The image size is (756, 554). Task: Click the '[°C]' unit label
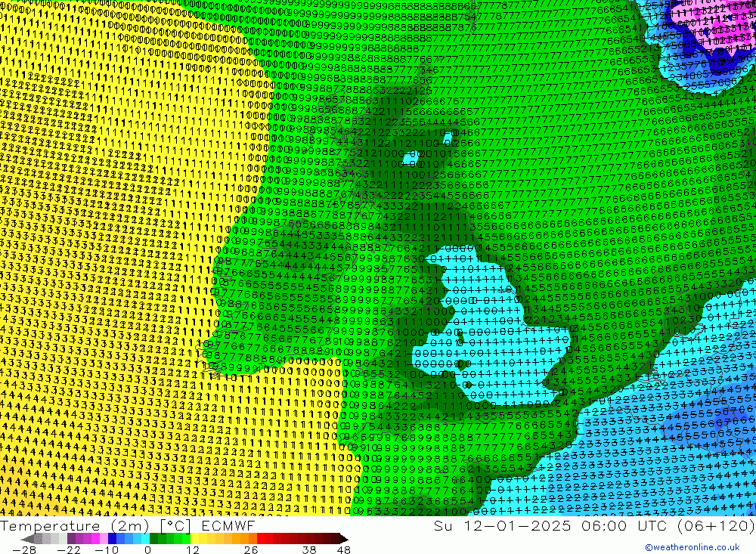pos(175,526)
